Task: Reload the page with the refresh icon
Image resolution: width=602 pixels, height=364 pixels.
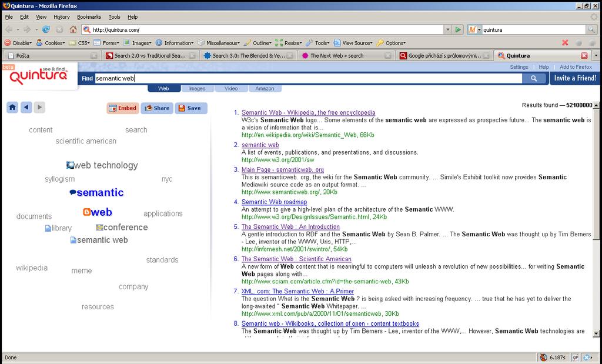Action: pyautogui.click(x=46, y=29)
